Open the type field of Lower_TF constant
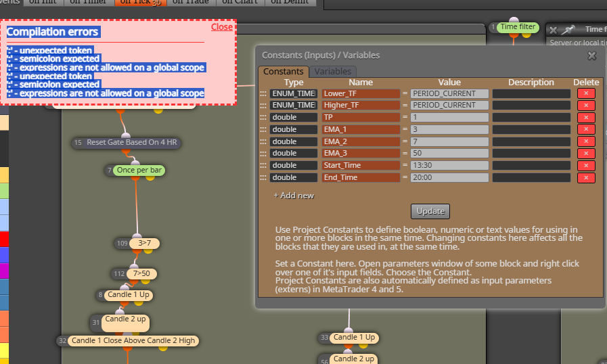 [294, 93]
